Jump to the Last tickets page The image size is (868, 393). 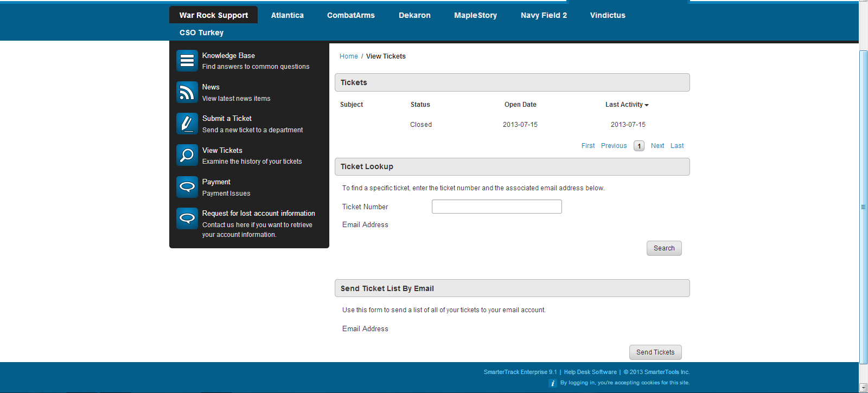click(677, 146)
